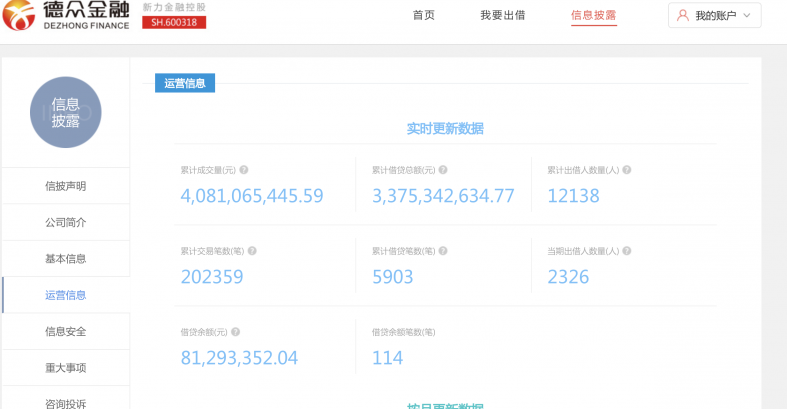Expand the 我的账户 dropdown

coord(746,16)
